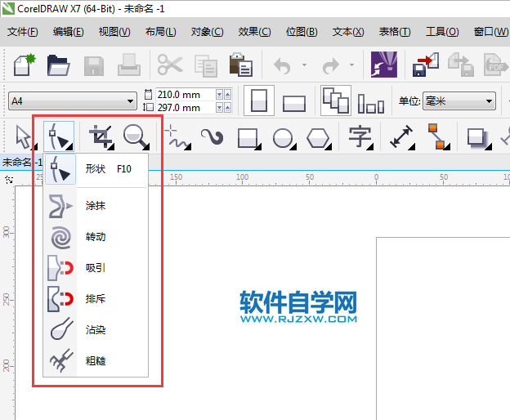The image size is (510, 420).
Task: Click the page height 297.0 mm field
Action: 186,108
